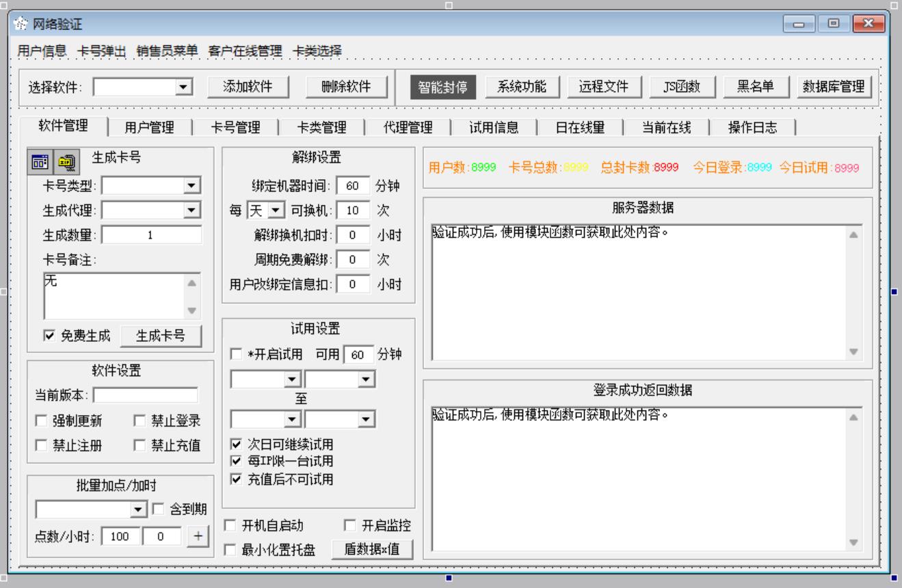Click the window-form icon beside 生成卡号
The height and width of the screenshot is (588, 902).
(x=40, y=161)
